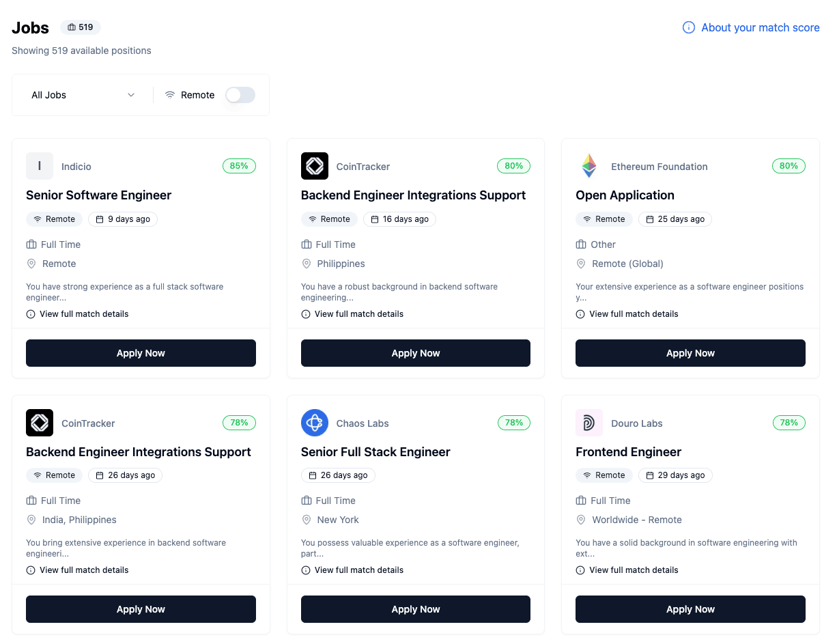
Task: Click the Ethereum Foundation logo
Action: coord(589,166)
